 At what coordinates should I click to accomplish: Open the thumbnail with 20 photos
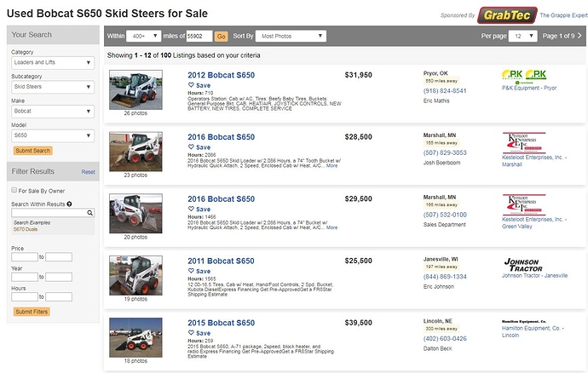[x=135, y=213]
